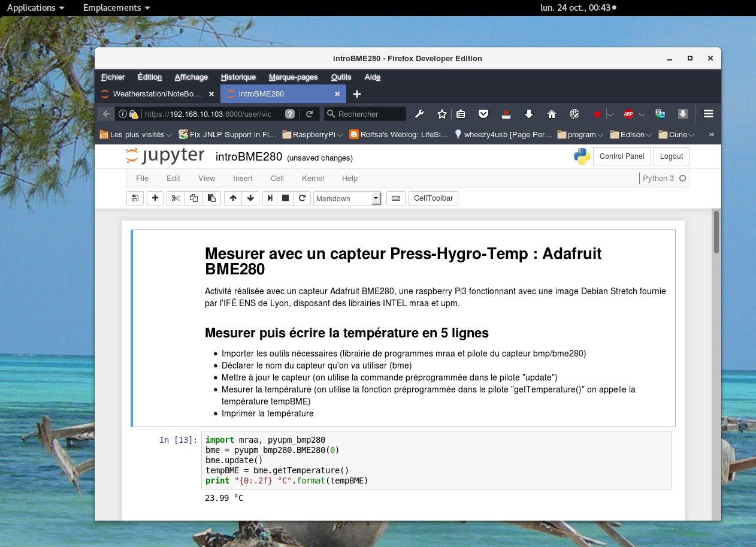Viewport: 756px width, 547px height.
Task: Open the Kernel menu in Jupyter
Action: click(x=312, y=178)
